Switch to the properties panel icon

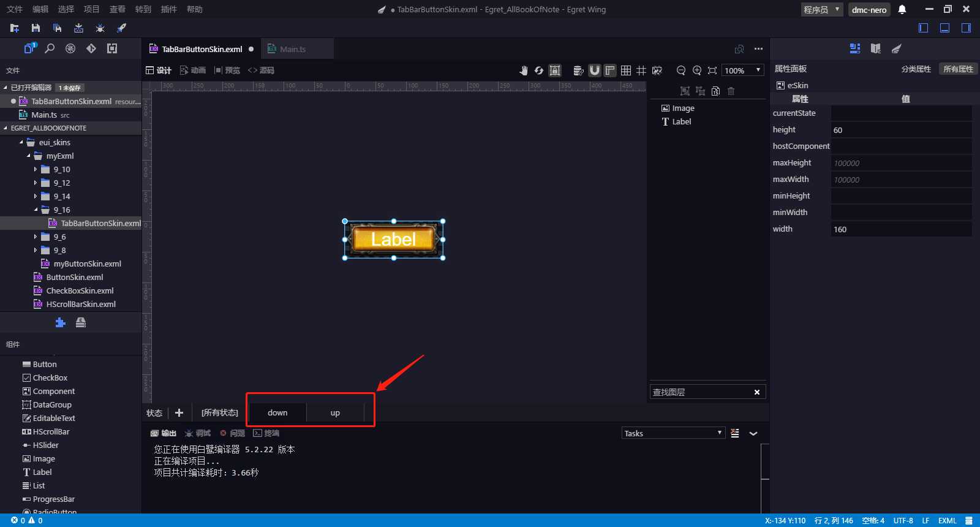pos(855,48)
